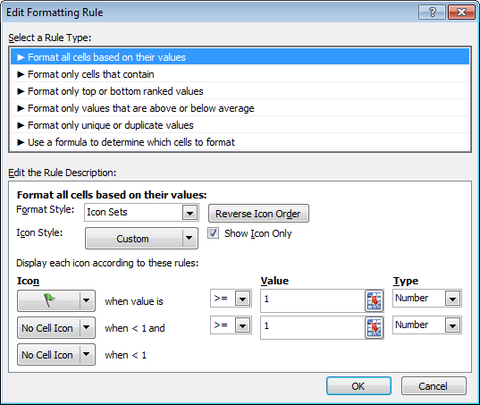Select 'Format only values that are above or below average'

(240, 108)
